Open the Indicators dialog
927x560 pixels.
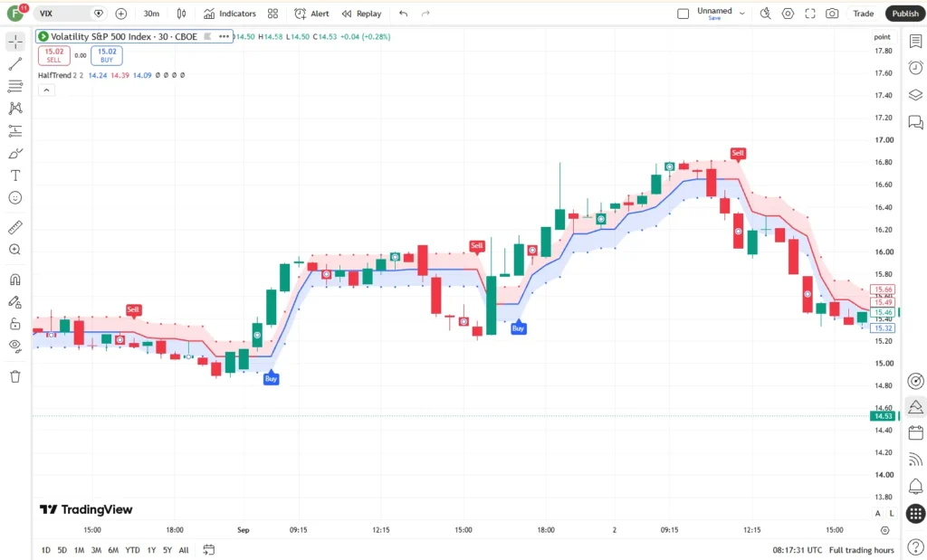pos(229,14)
